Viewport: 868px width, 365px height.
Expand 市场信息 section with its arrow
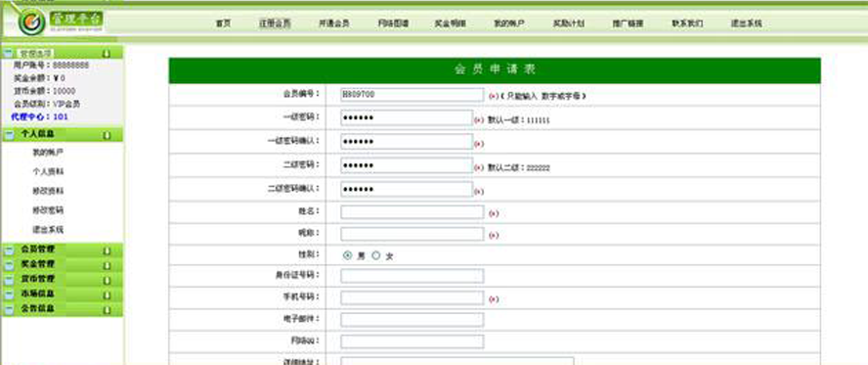[107, 296]
